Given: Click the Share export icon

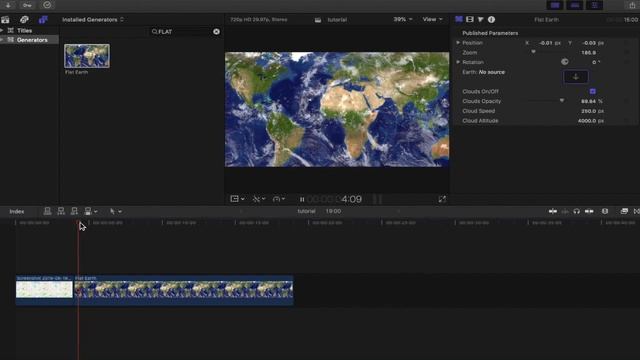Looking at the screenshot, I should 632,5.
